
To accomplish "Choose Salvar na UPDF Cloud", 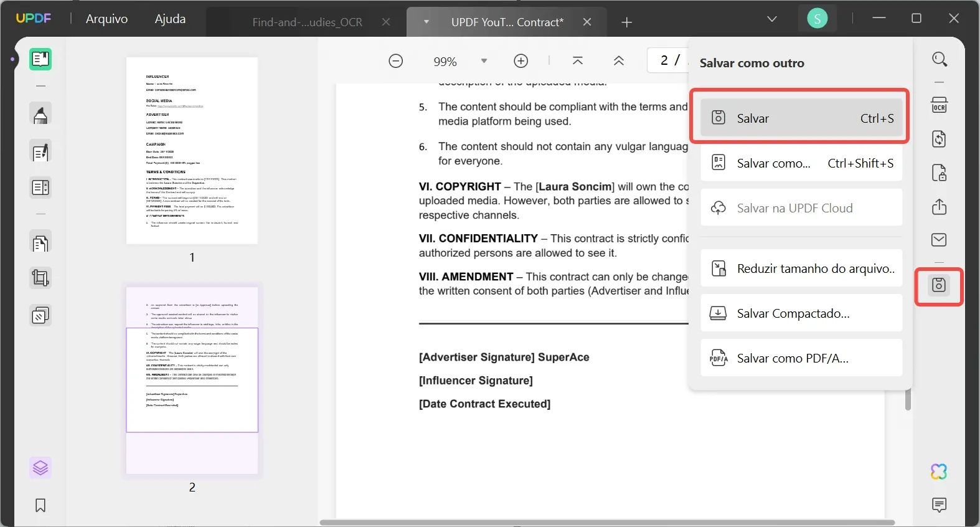I will pyautogui.click(x=801, y=208).
